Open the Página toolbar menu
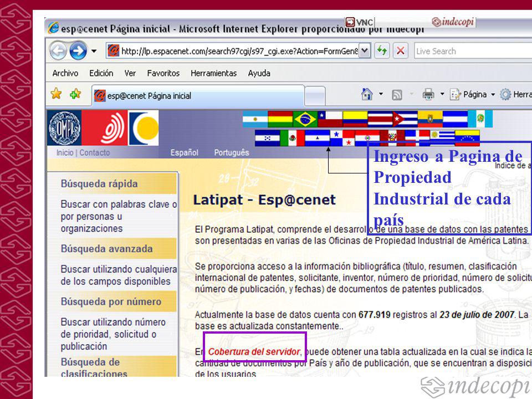The width and height of the screenshot is (532, 399). [x=472, y=94]
